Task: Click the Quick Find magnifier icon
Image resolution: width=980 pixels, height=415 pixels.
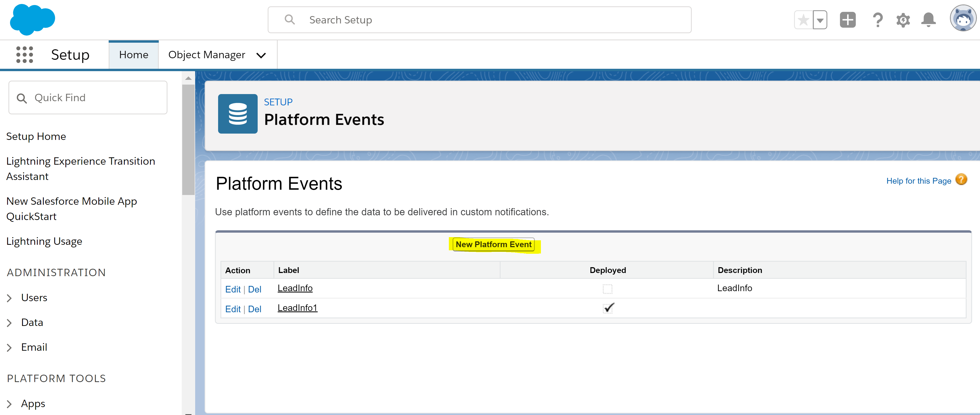Action: (22, 99)
